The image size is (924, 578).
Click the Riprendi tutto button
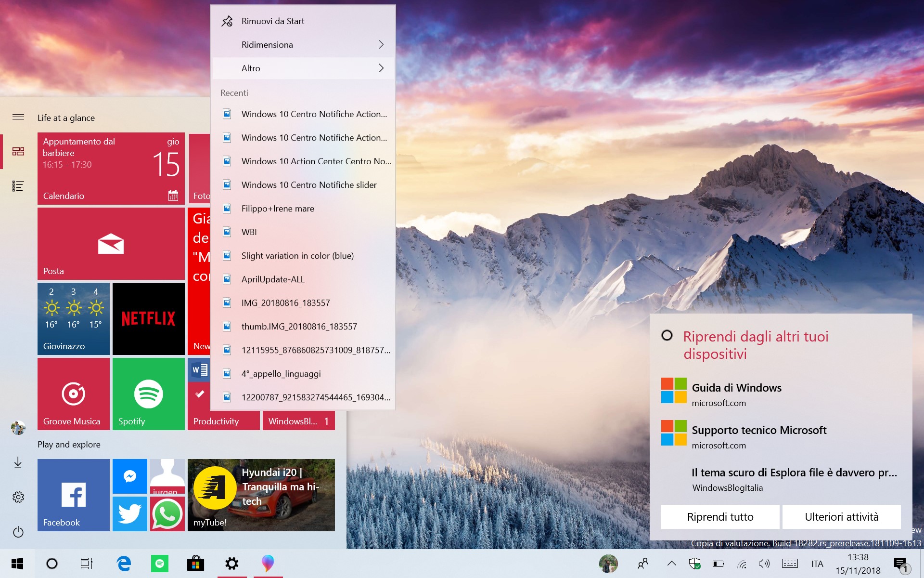[720, 516]
